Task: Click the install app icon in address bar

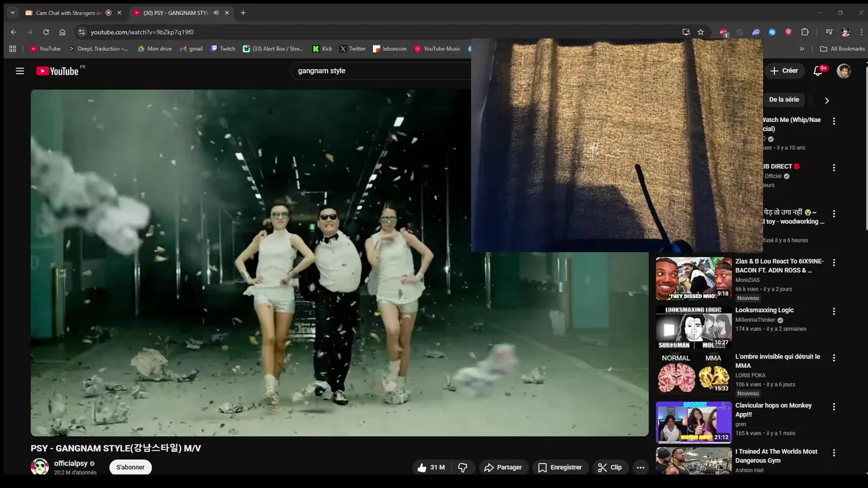Action: (686, 32)
